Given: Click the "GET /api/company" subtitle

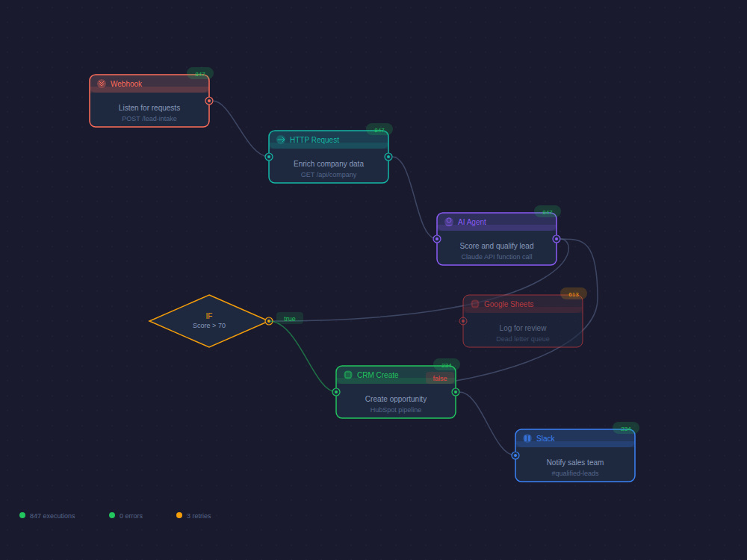Looking at the screenshot, I should (x=329, y=174).
